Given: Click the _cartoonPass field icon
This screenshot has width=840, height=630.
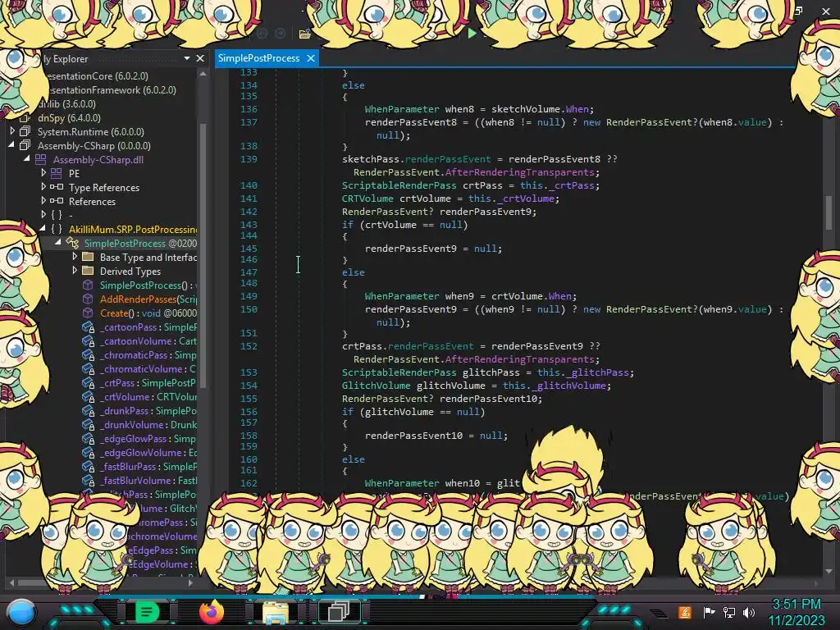Looking at the screenshot, I should click(89, 326).
